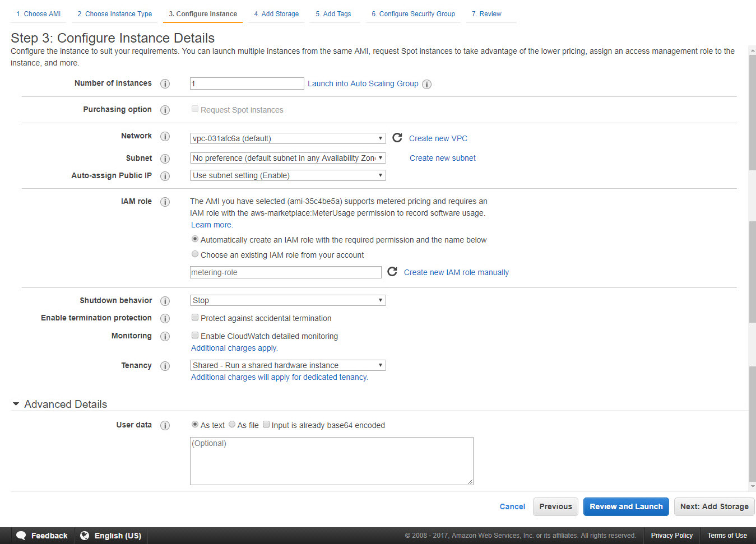The height and width of the screenshot is (544, 756).
Task: Go to step 4 Add Storage tab
Action: click(276, 14)
